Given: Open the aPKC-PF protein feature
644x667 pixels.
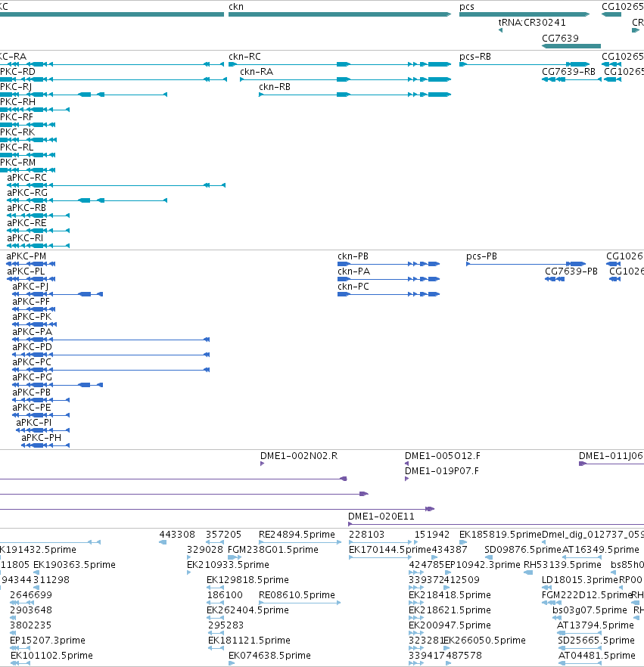Looking at the screenshot, I should tap(34, 309).
